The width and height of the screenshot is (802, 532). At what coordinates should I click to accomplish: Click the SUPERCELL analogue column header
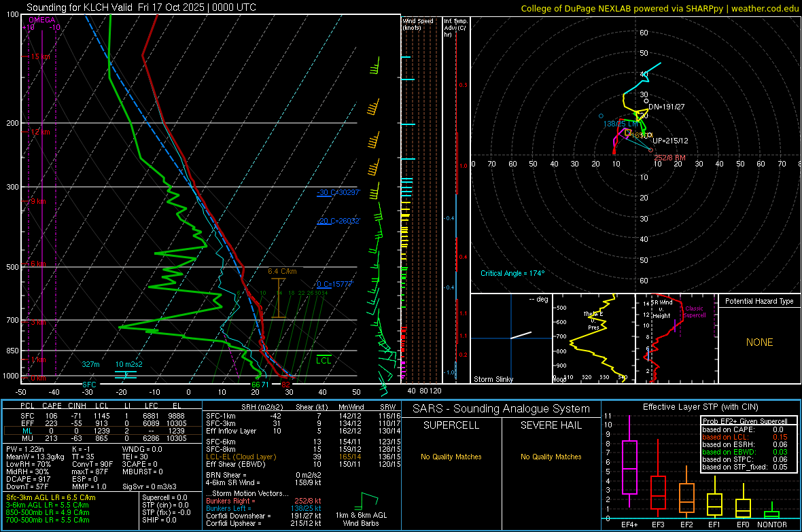(x=451, y=425)
